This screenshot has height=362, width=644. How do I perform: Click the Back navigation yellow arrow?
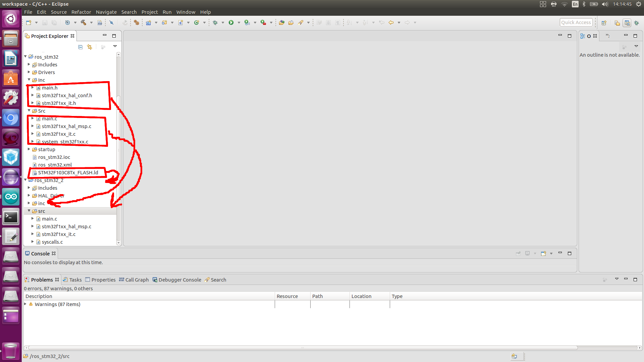pyautogui.click(x=391, y=22)
